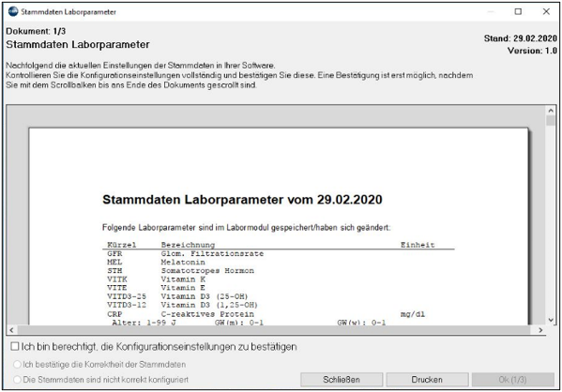
Task: Maximize the Stammdaten Laborparameter window
Action: click(518, 11)
